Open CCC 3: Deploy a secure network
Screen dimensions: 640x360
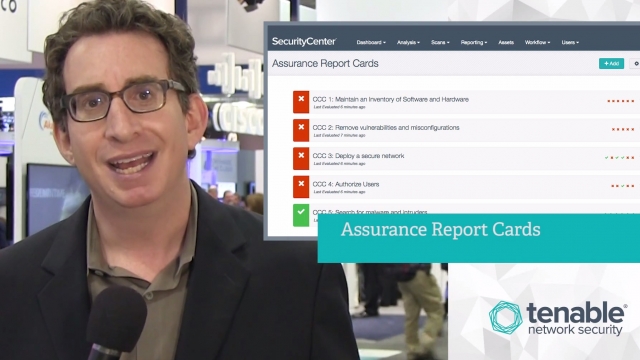[x=358, y=156]
